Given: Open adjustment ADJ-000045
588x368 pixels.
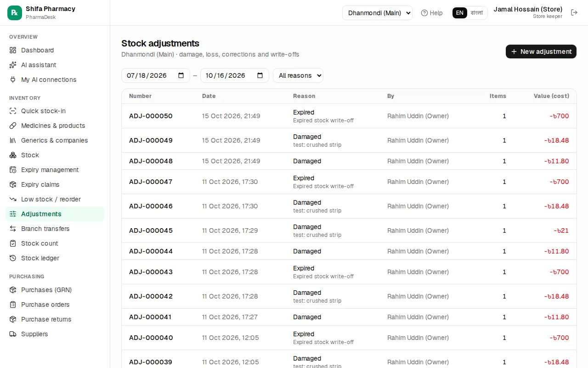Looking at the screenshot, I should tap(151, 230).
